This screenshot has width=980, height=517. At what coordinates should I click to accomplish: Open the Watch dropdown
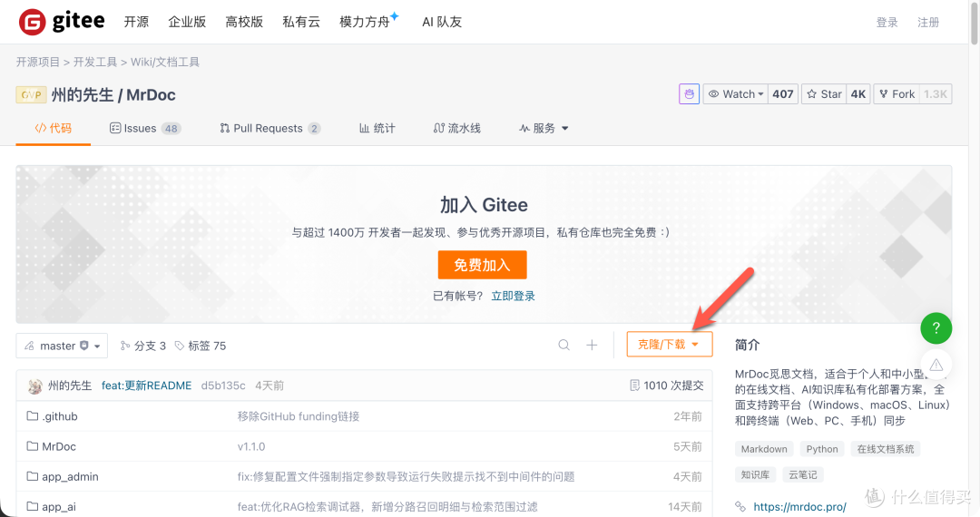pyautogui.click(x=735, y=94)
